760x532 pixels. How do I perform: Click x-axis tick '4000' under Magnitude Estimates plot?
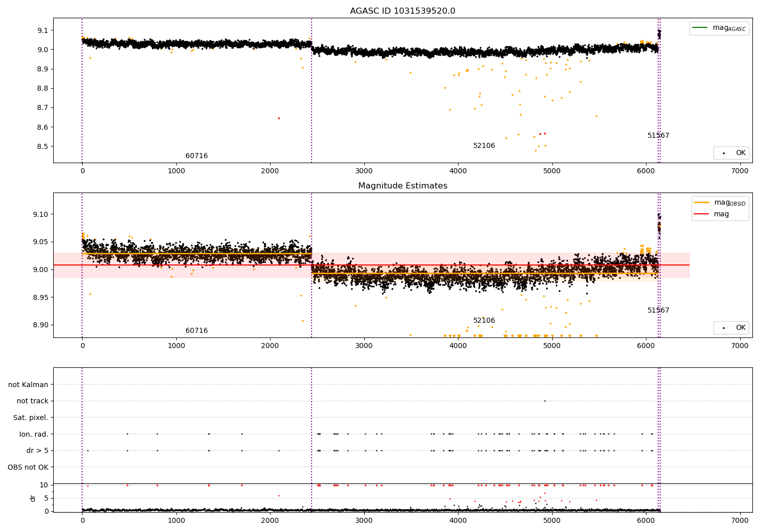click(x=458, y=346)
